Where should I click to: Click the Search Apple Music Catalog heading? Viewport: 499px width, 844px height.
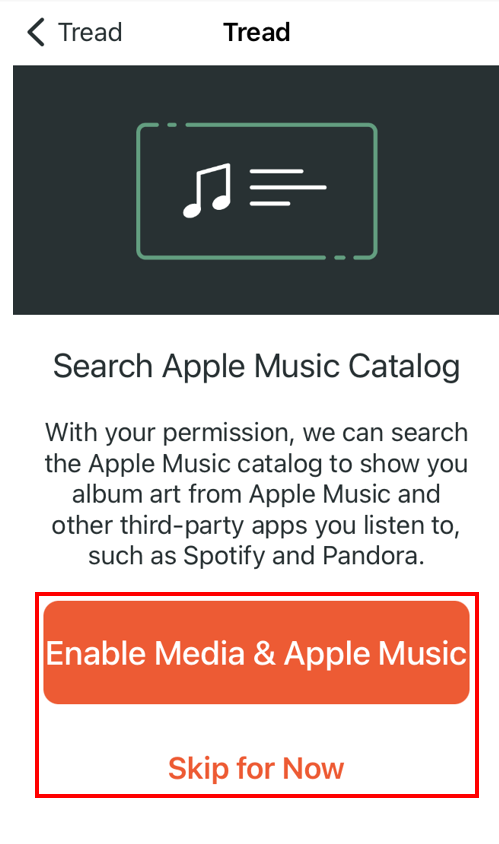pyautogui.click(x=256, y=367)
